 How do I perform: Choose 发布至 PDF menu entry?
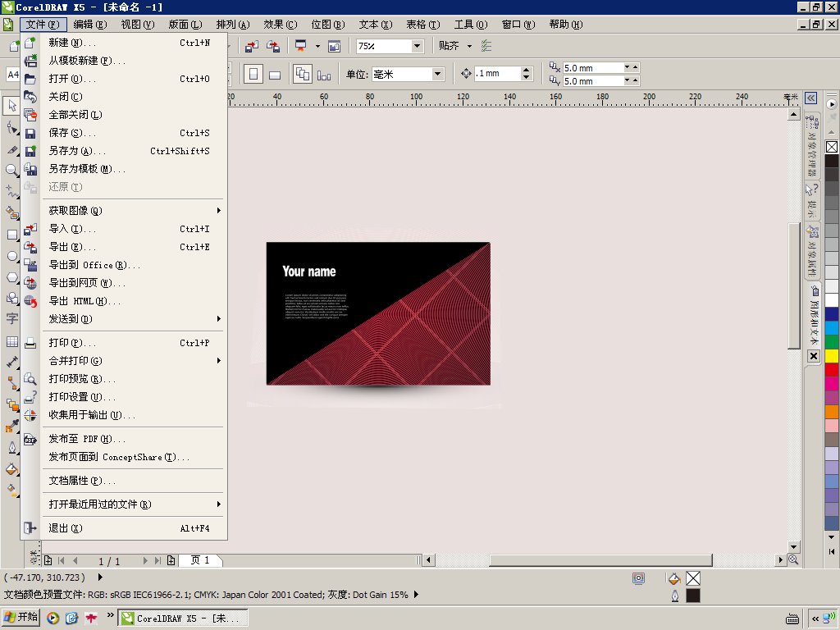[124, 439]
